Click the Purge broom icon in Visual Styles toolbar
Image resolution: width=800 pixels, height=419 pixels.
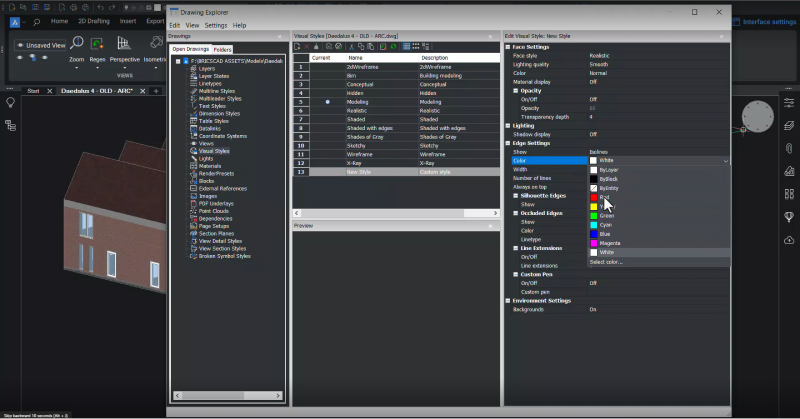click(316, 46)
